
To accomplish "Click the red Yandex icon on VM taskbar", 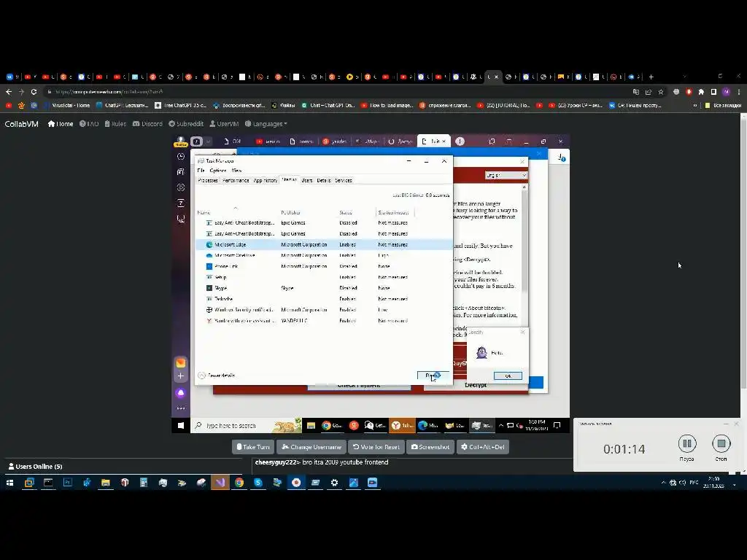I will tap(354, 426).
